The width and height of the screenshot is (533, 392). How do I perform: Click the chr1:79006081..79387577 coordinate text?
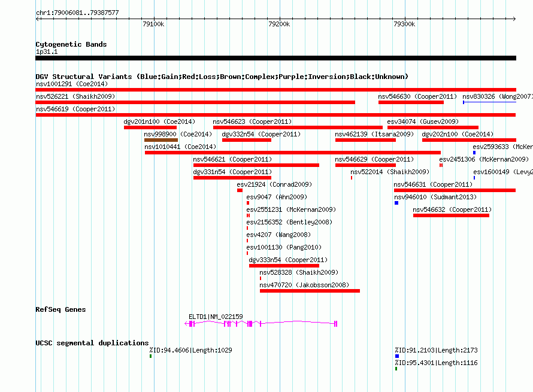tap(77, 13)
